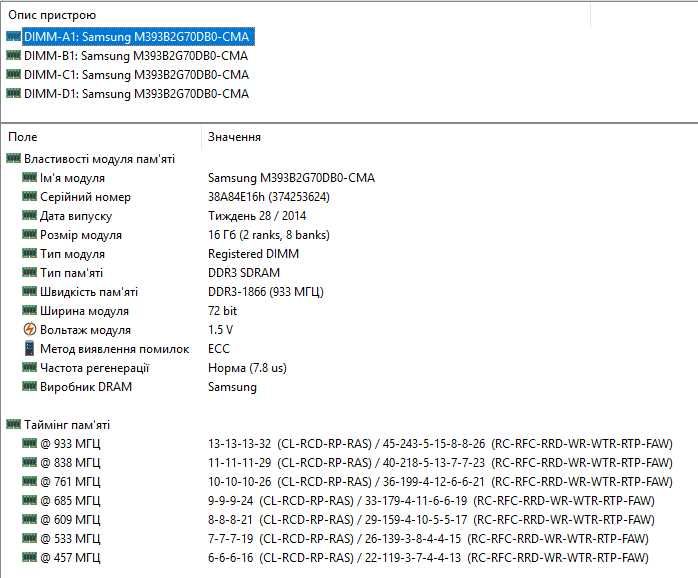
Task: Click the icon beside '@ 533 МГЦ'
Action: [x=29, y=538]
